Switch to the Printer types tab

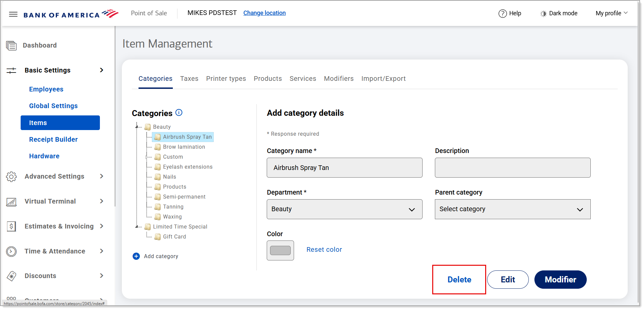pos(226,79)
